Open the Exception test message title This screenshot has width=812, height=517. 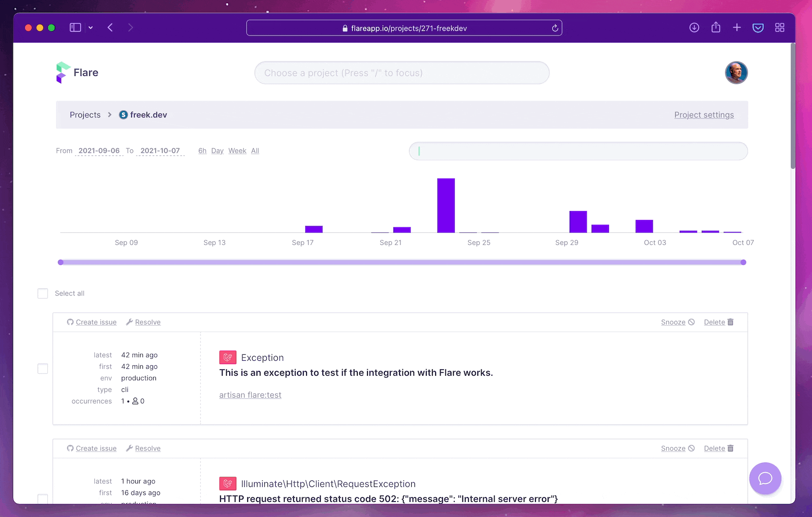(x=356, y=373)
